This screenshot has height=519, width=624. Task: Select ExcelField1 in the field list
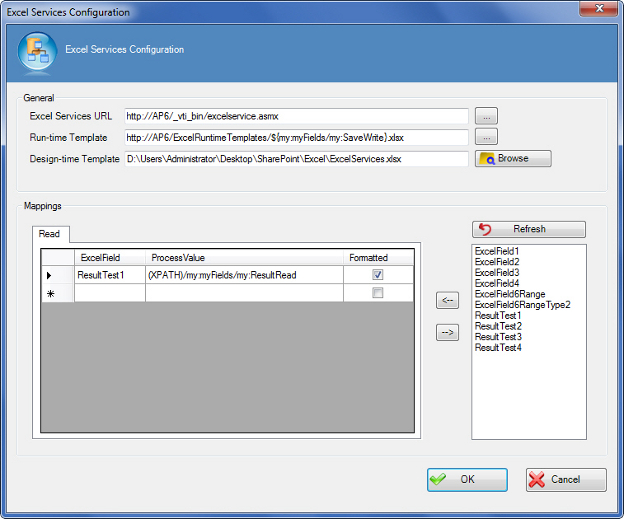[497, 251]
